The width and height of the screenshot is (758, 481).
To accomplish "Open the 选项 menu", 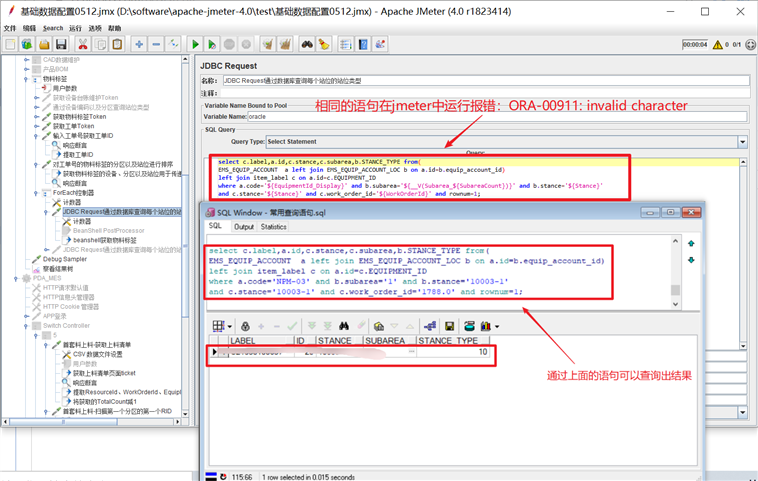I will (95, 28).
